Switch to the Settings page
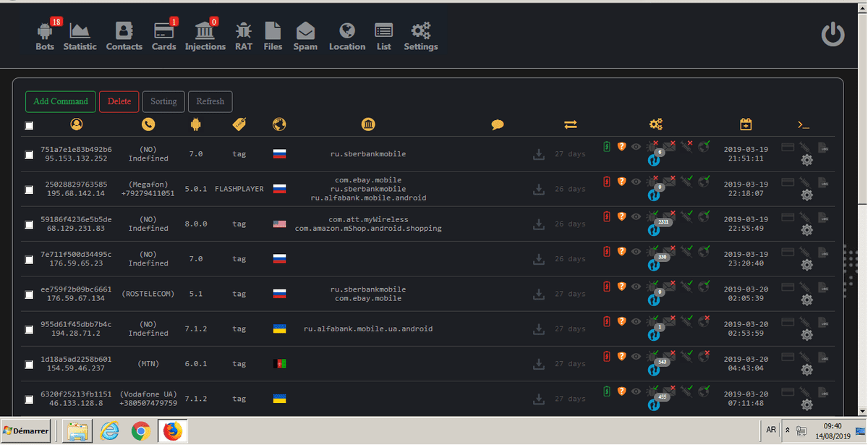868x445 pixels. click(x=420, y=37)
